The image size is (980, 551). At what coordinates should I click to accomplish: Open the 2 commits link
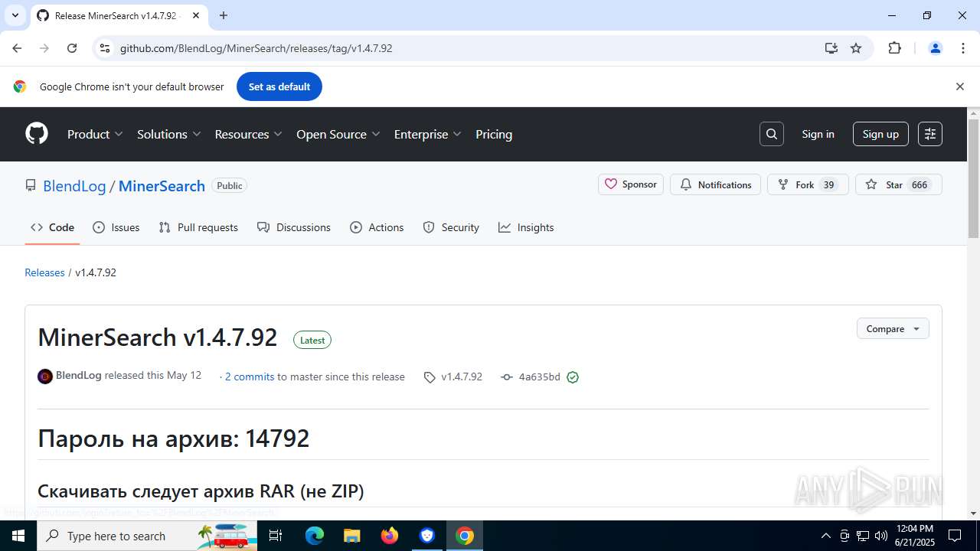tap(250, 377)
